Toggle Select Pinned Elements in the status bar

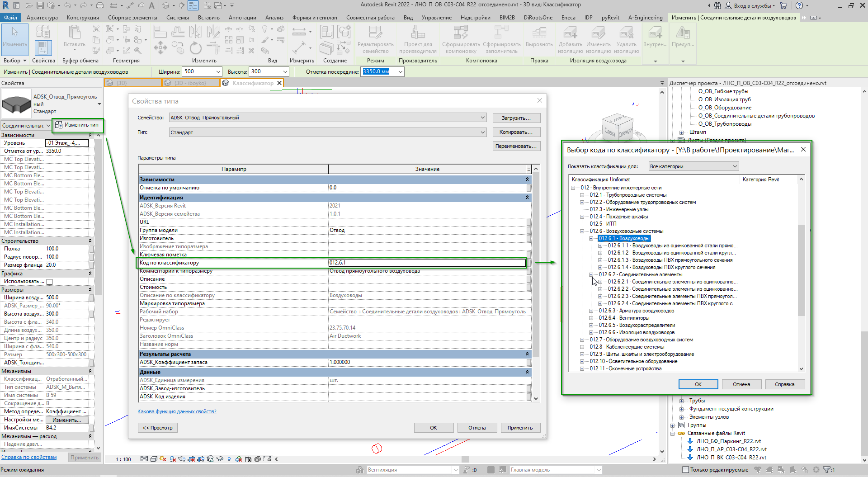pos(782,470)
